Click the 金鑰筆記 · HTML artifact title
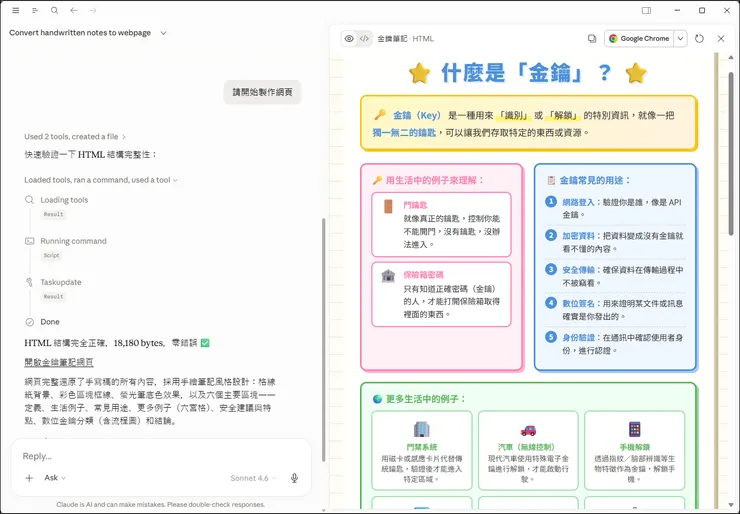This screenshot has width=740, height=514. tap(405, 39)
